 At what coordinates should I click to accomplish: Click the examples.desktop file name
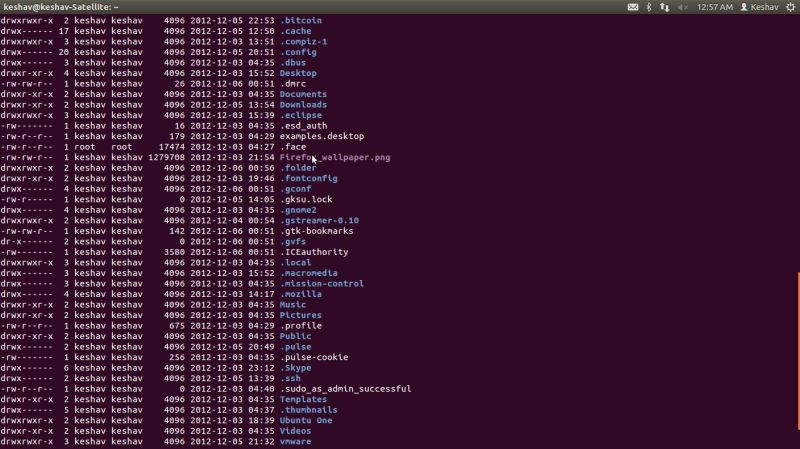click(322, 136)
